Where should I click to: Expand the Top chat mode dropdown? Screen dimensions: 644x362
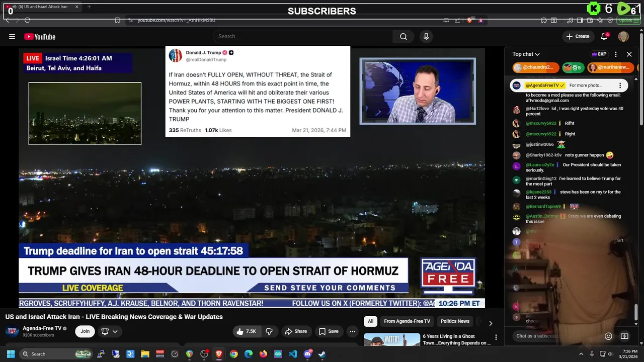point(526,54)
